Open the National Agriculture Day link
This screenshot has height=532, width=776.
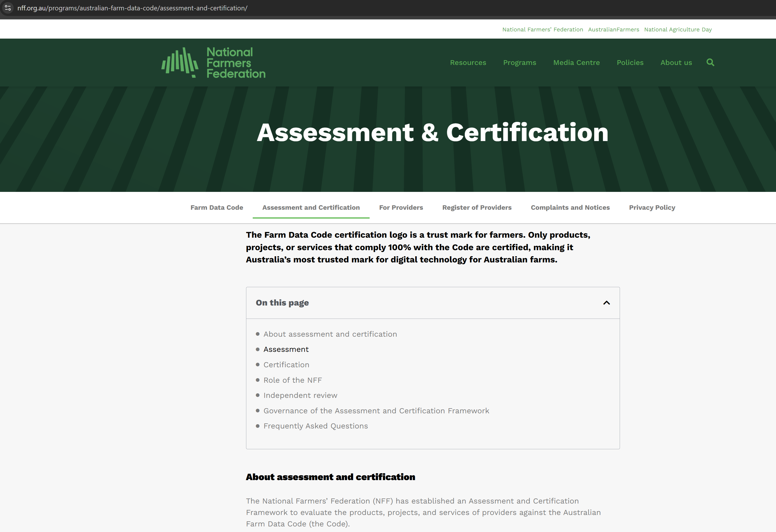[x=677, y=29]
